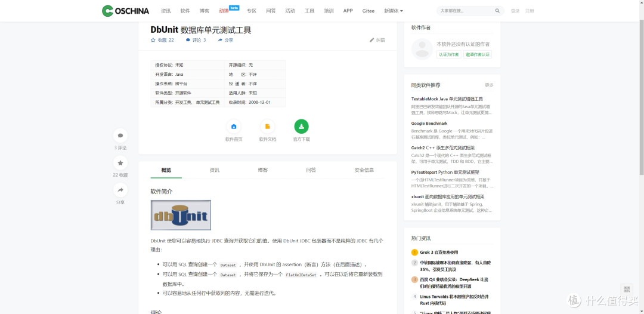The image size is (644, 314).
Task: Click the 注册 register link
Action: tap(530, 11)
